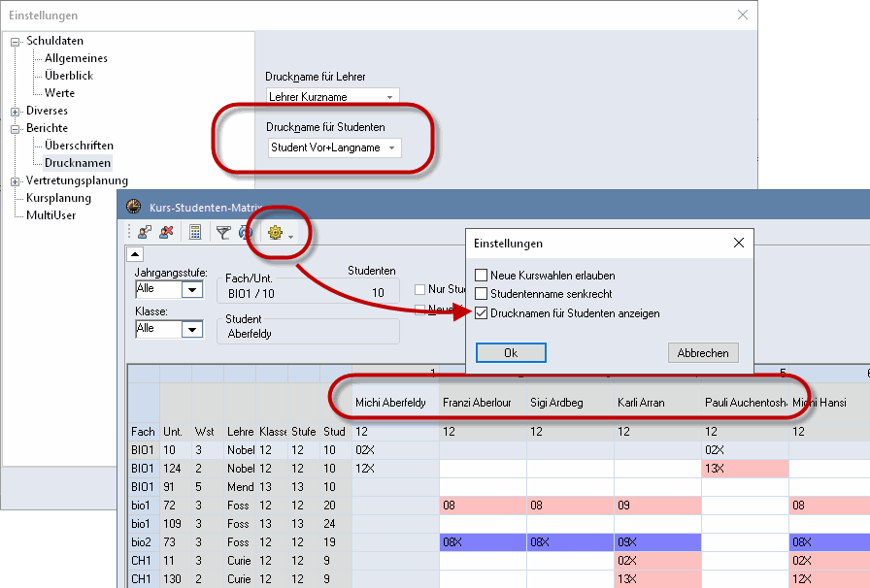Enable Studentenname senkrecht checkbox
The image size is (870, 588).
coord(481,293)
